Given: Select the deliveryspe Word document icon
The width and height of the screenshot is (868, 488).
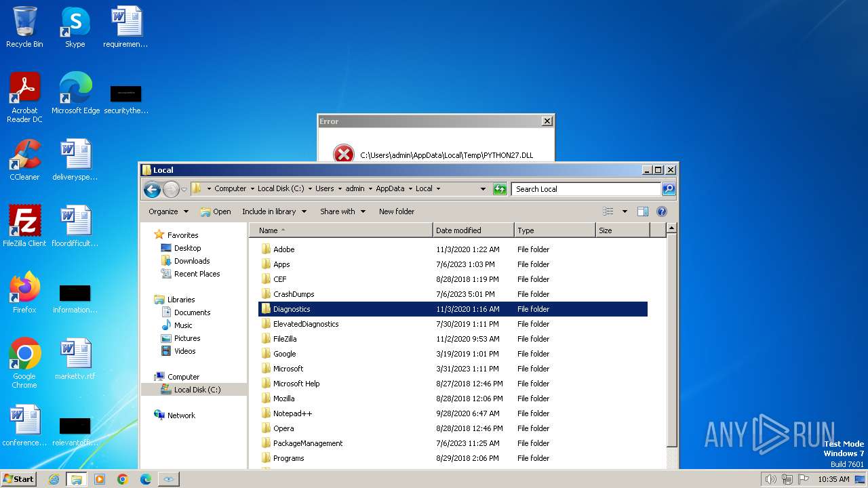Looking at the screenshot, I should [75, 160].
